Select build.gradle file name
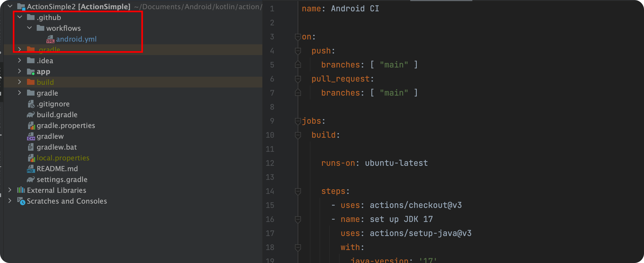This screenshot has width=644, height=263. pyautogui.click(x=57, y=115)
